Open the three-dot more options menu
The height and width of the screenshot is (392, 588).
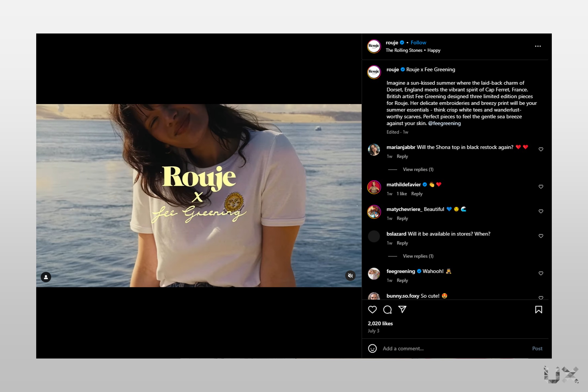(x=538, y=46)
